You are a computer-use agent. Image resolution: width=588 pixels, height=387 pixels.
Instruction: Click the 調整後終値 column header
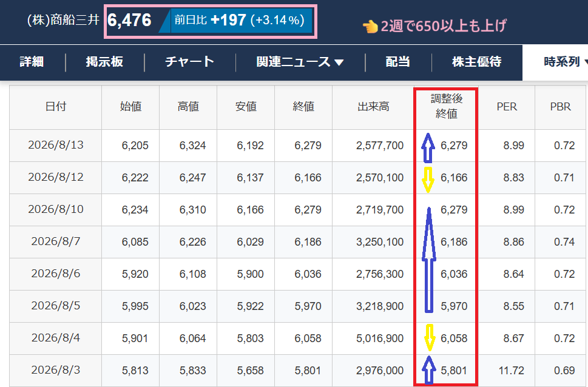tap(446, 106)
